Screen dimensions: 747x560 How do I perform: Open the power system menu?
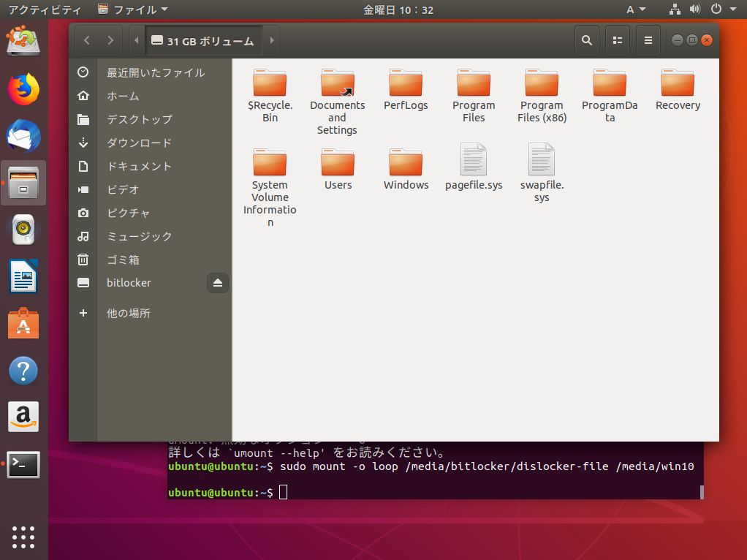pyautogui.click(x=723, y=10)
